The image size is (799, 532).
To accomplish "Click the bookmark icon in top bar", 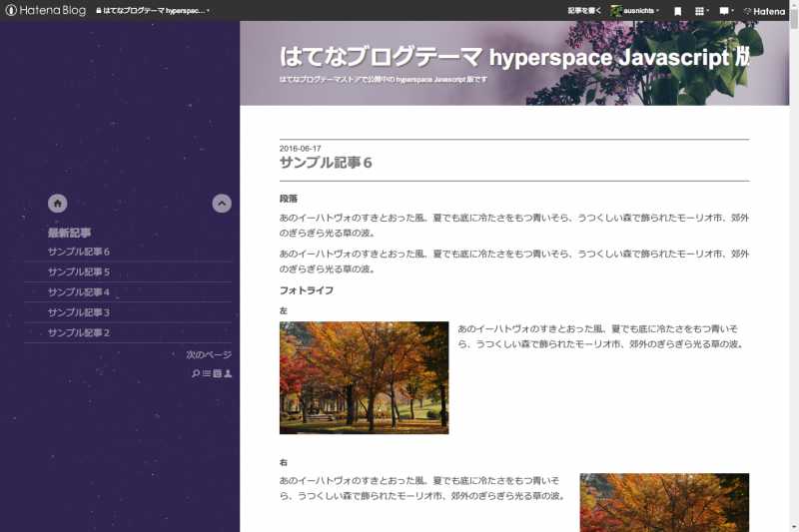I will click(678, 11).
